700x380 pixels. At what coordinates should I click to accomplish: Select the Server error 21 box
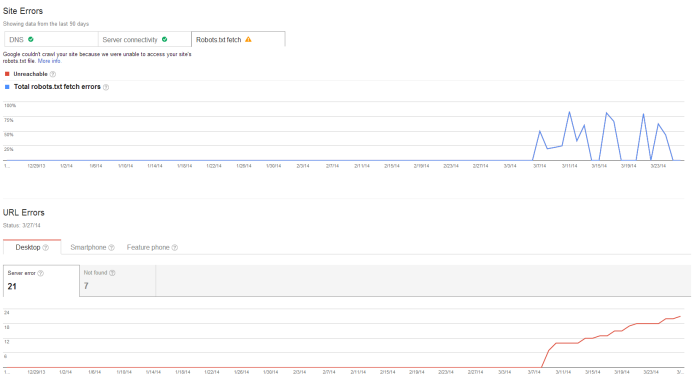[x=41, y=280]
